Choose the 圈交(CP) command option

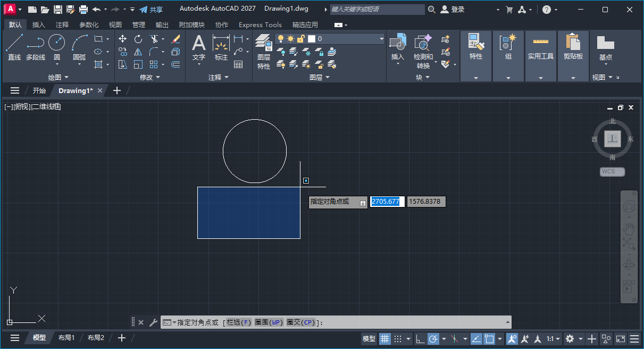(x=301, y=322)
